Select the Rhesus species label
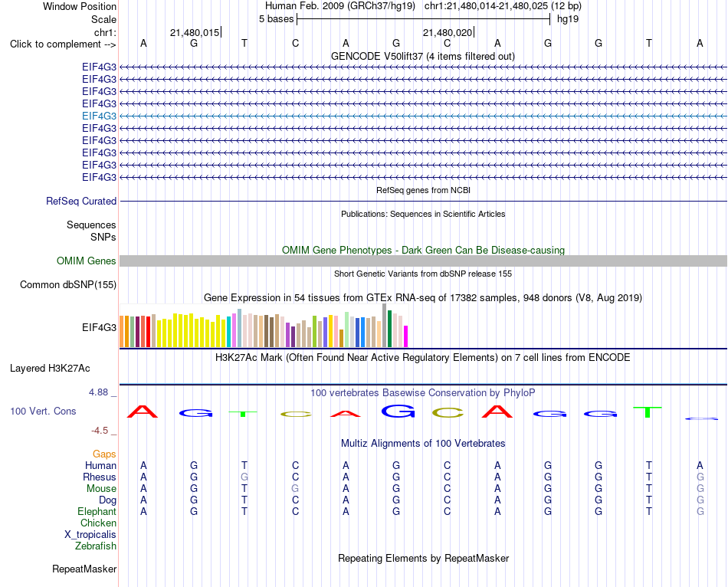 (100, 477)
